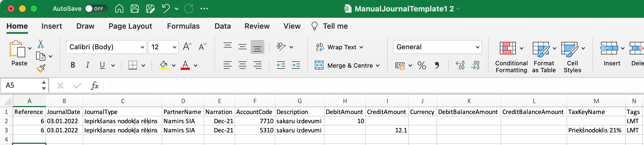Click the Increase Indent icon

click(296, 65)
